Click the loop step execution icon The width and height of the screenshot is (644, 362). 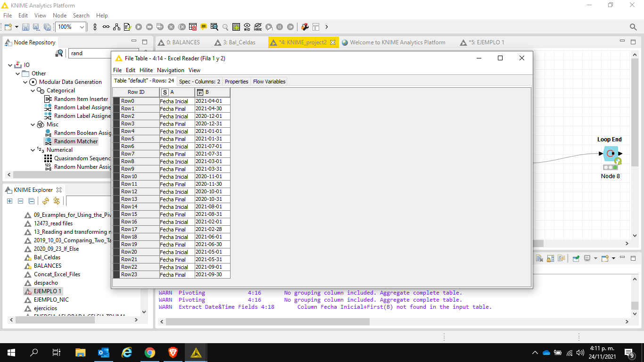(x=269, y=27)
